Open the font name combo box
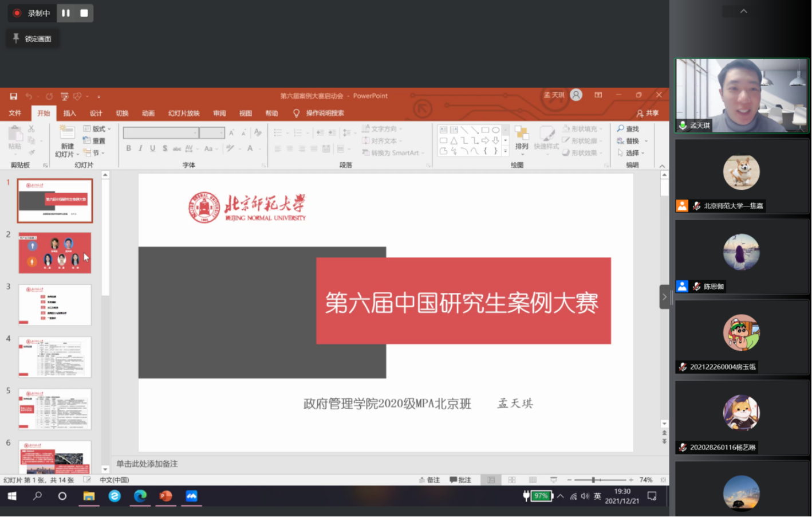Viewport: 812px width, 517px height. [x=161, y=133]
